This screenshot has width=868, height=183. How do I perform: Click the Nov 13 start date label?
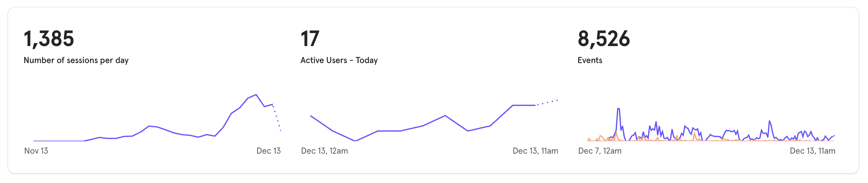[36, 151]
